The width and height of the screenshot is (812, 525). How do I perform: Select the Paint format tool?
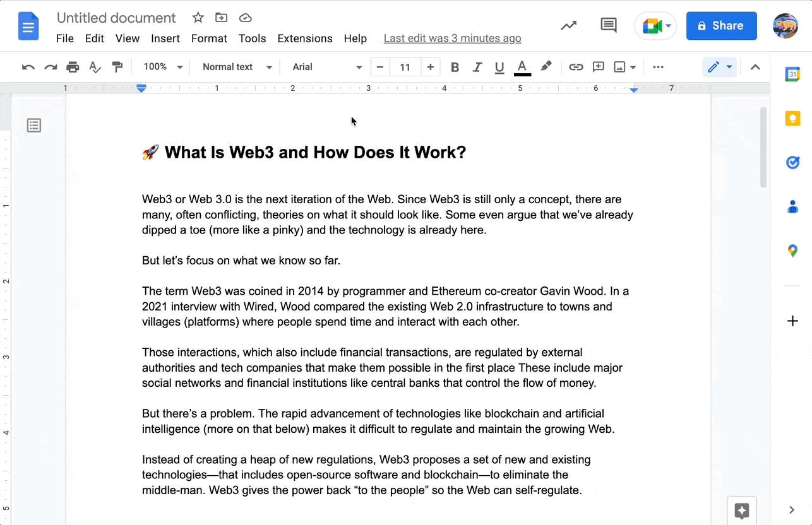click(117, 66)
